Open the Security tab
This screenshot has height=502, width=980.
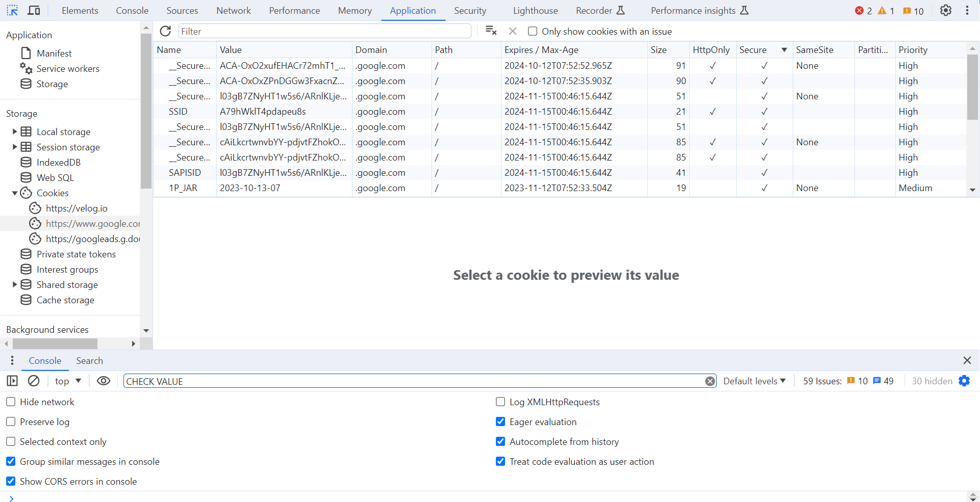click(470, 10)
